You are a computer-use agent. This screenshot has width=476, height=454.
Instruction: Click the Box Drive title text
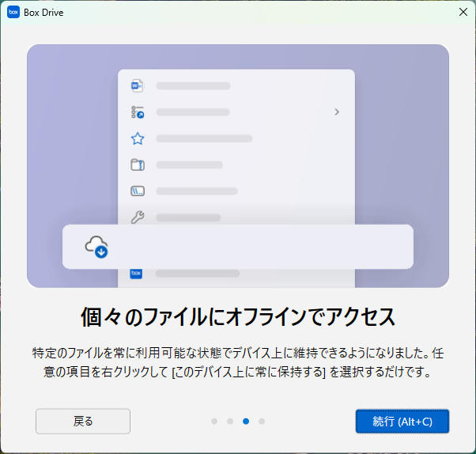click(43, 13)
